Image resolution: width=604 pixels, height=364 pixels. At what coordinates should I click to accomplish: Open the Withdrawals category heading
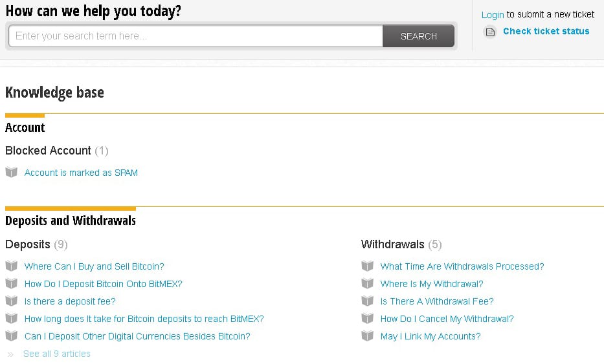[392, 244]
